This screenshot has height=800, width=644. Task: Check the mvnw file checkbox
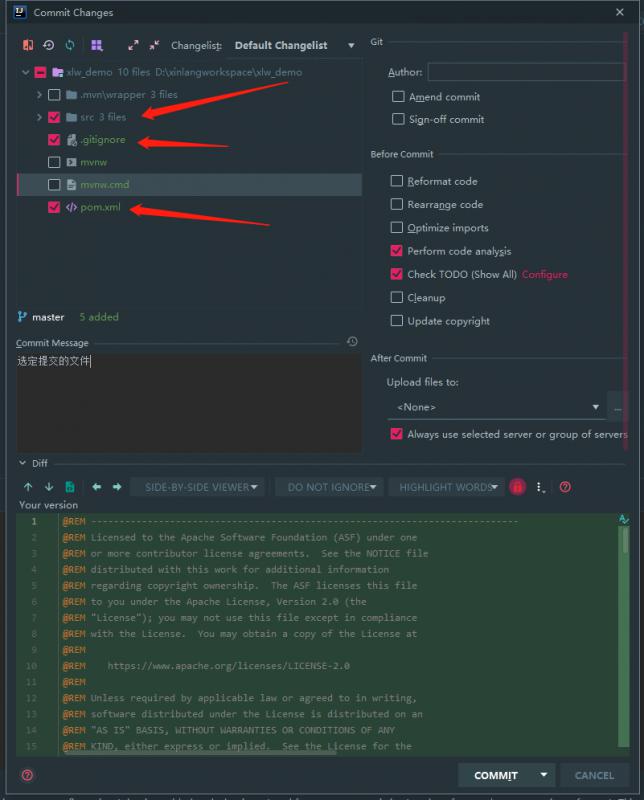tap(54, 162)
